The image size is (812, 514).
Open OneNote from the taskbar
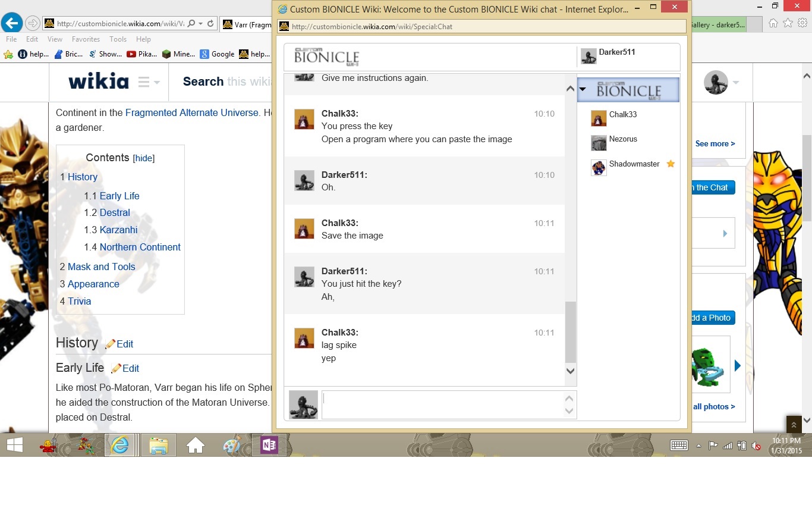coord(269,445)
